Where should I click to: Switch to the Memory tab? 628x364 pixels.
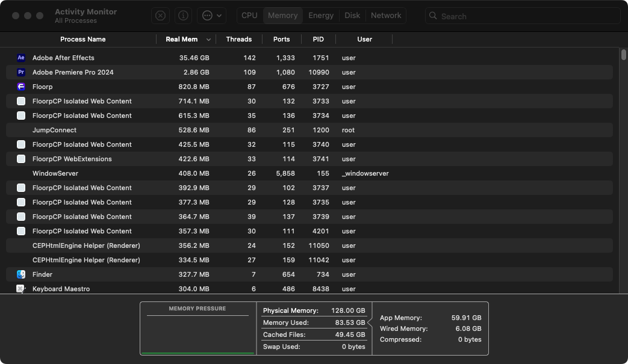pyautogui.click(x=283, y=16)
